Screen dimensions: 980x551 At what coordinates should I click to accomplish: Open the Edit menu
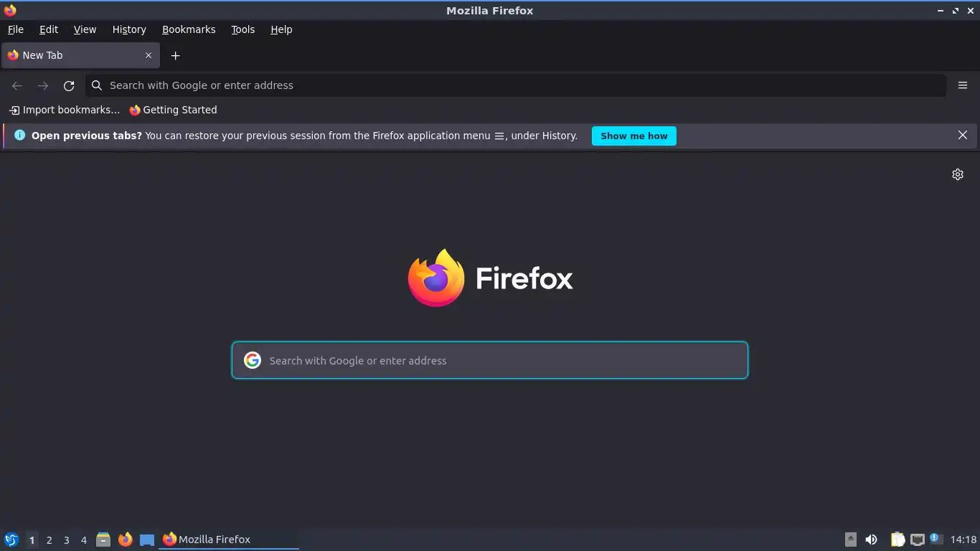tap(49, 29)
